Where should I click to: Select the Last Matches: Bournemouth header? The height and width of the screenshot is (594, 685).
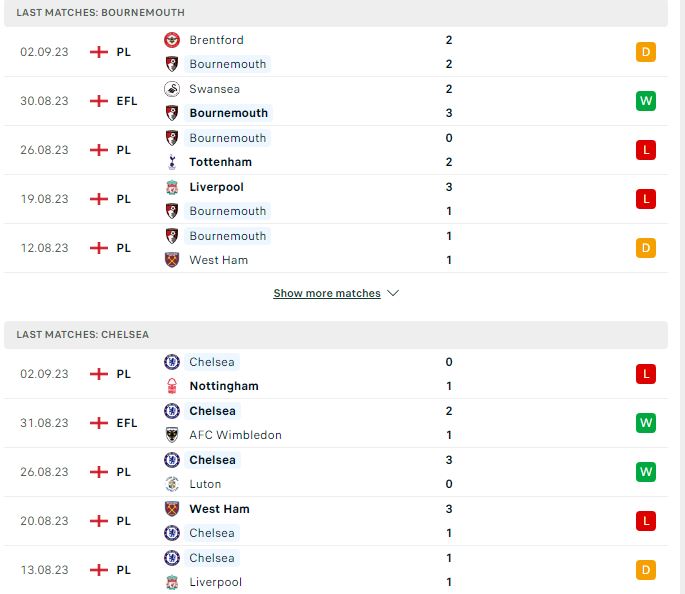[x=336, y=13]
